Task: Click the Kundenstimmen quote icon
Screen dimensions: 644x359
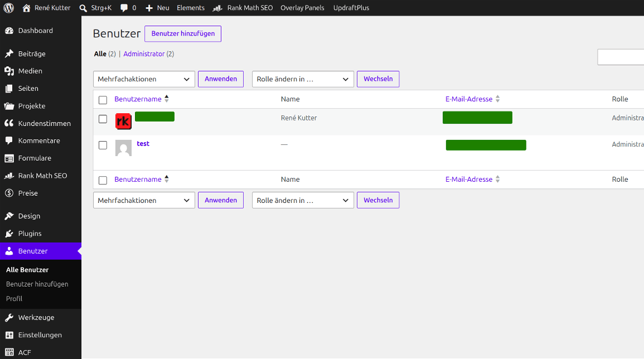Action: click(x=9, y=123)
